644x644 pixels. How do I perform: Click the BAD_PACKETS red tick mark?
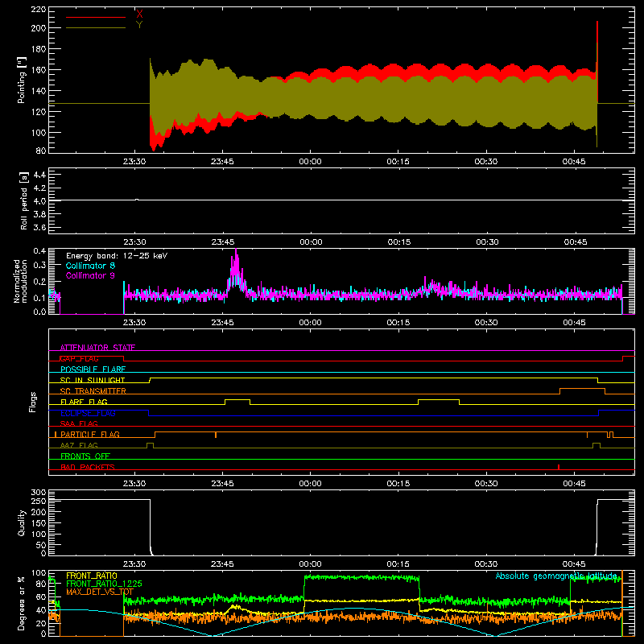(x=559, y=467)
